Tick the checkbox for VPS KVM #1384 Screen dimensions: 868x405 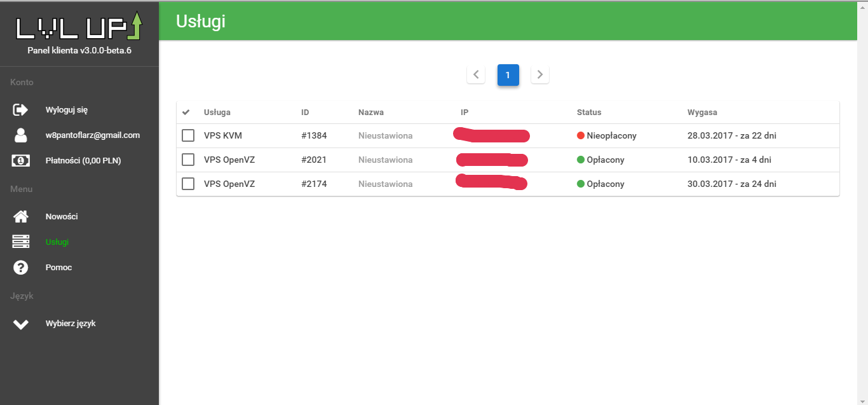(x=188, y=135)
